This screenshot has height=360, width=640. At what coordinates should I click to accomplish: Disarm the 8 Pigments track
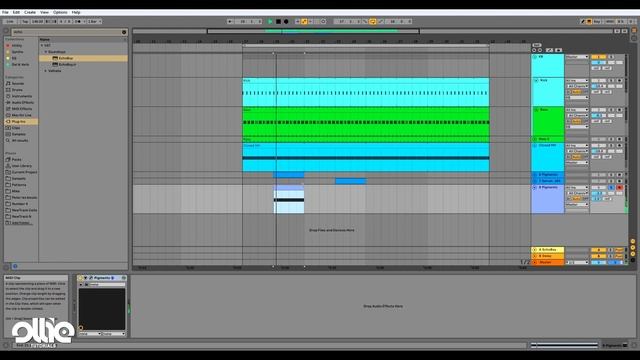pyautogui.click(x=619, y=187)
